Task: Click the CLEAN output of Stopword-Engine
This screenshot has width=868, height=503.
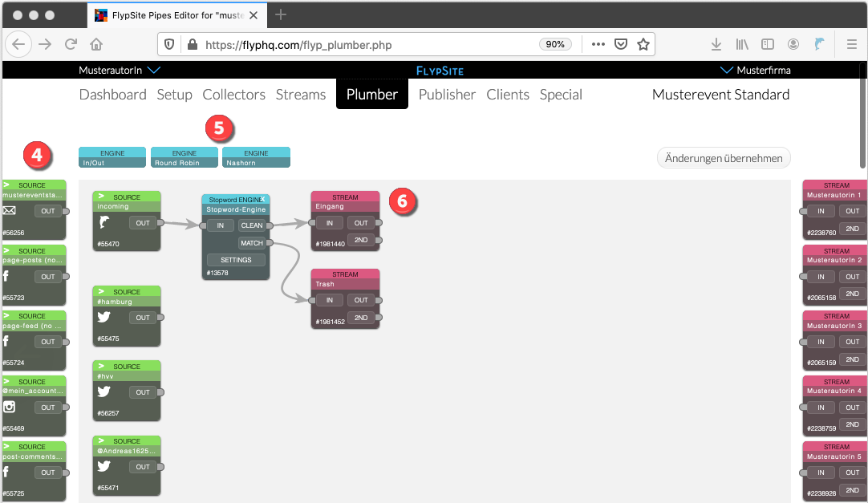Action: pyautogui.click(x=252, y=225)
